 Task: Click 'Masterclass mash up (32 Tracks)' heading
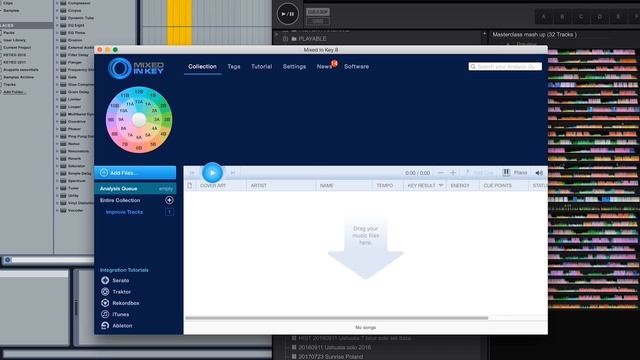[534, 35]
